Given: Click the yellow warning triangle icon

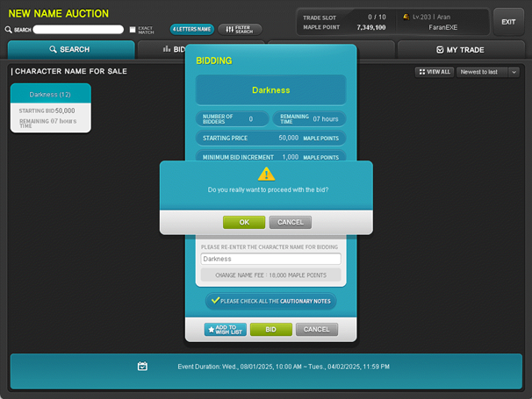Looking at the screenshot, I should [x=266, y=174].
